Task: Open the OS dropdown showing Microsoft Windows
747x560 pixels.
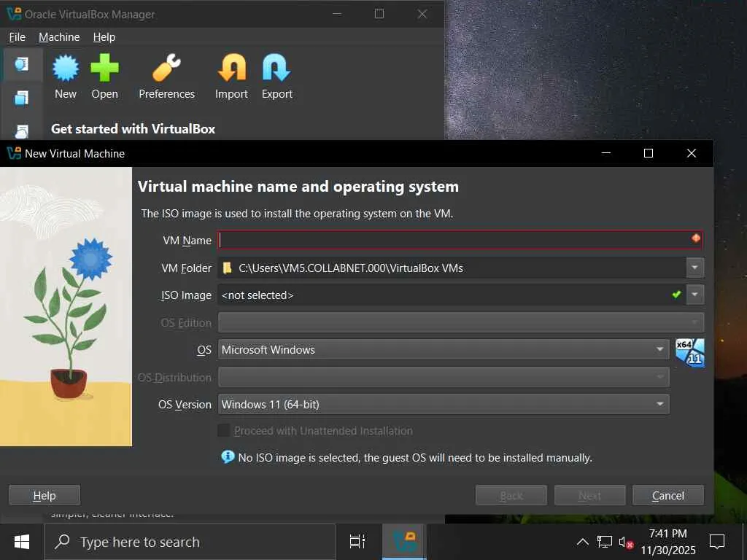Action: tap(444, 349)
